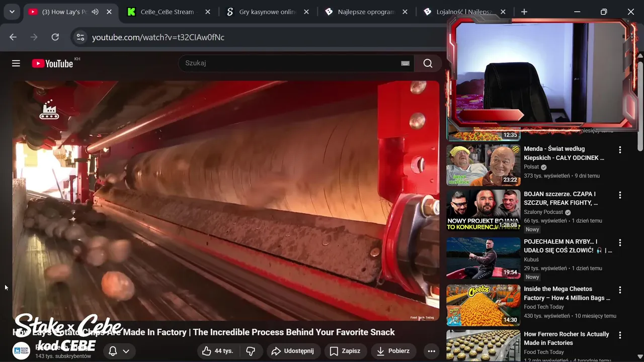
Task: Click the 143 tys. subskrybentów text
Action: click(x=63, y=356)
